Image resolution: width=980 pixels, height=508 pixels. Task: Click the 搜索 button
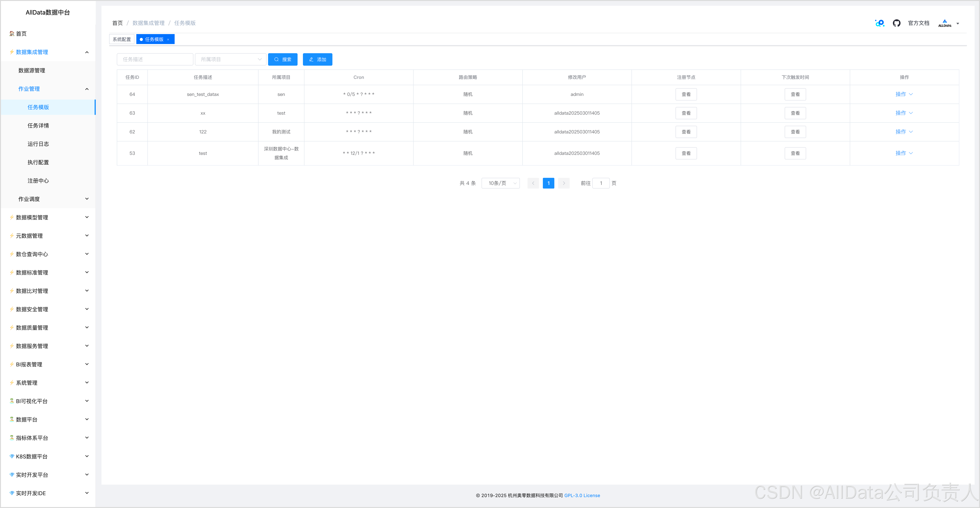(283, 59)
